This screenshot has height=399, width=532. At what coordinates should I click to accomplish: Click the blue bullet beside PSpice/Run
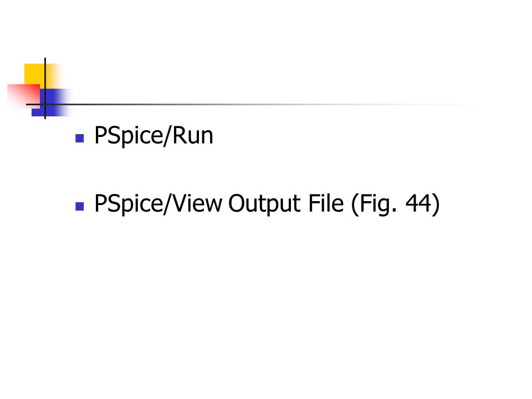(x=79, y=138)
